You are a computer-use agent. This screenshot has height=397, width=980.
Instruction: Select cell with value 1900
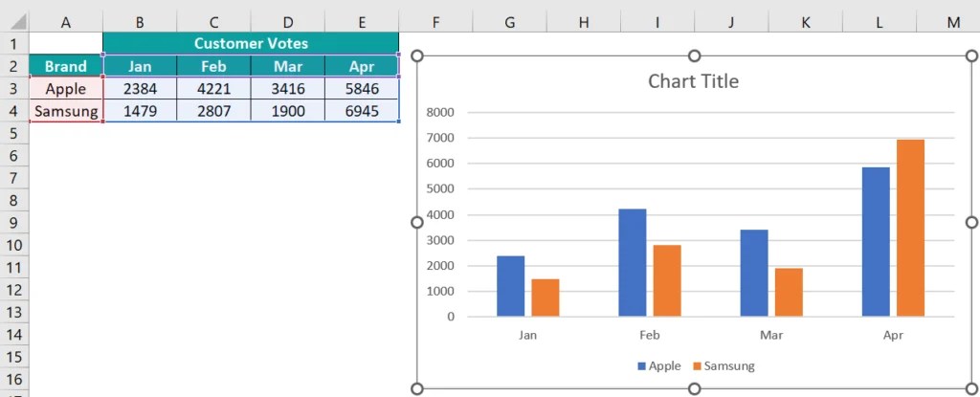pyautogui.click(x=287, y=111)
